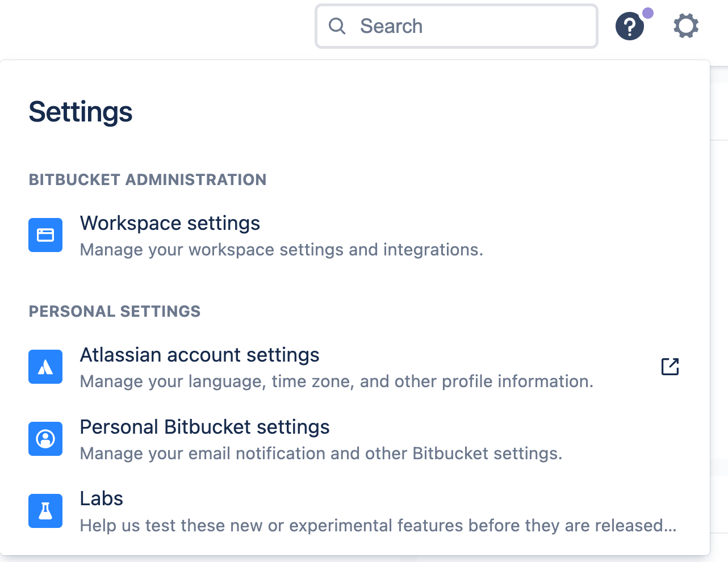Click the Personal Settings section header
728x562 pixels.
click(115, 312)
